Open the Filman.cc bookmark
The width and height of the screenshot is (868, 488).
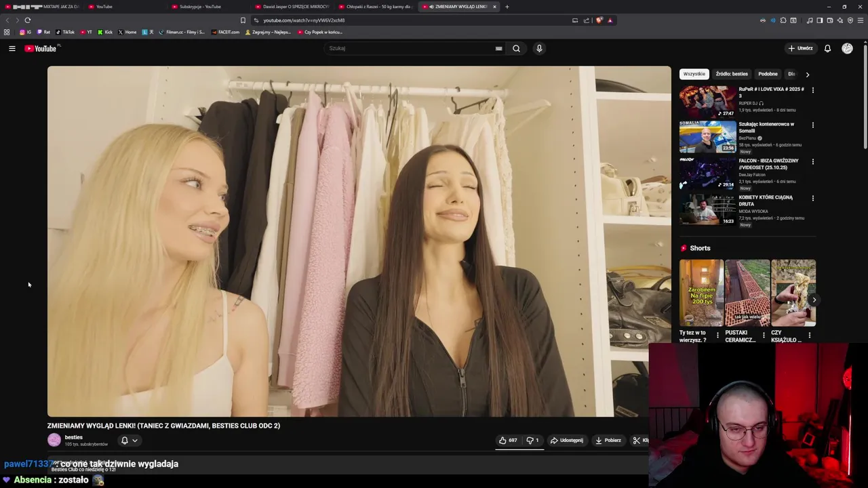click(182, 32)
